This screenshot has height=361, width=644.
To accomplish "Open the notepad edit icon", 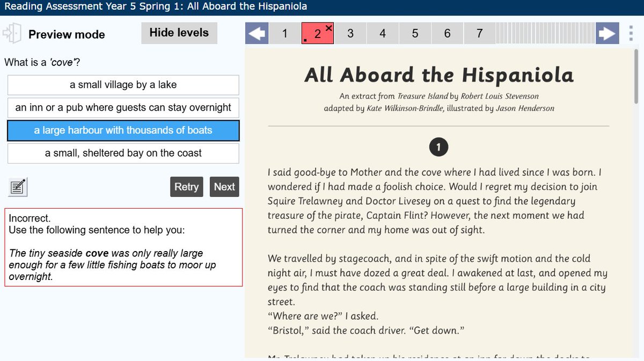I will (18, 187).
